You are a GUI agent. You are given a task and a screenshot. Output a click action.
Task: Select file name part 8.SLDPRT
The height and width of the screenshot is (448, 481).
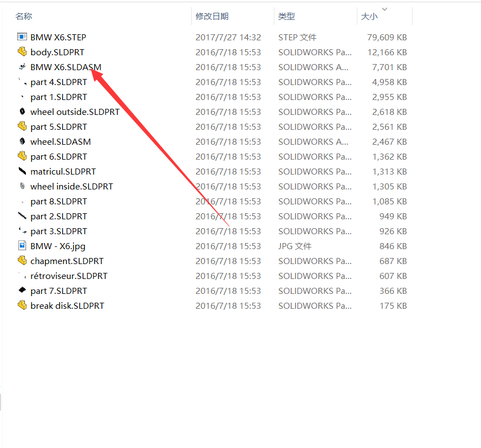click(59, 202)
